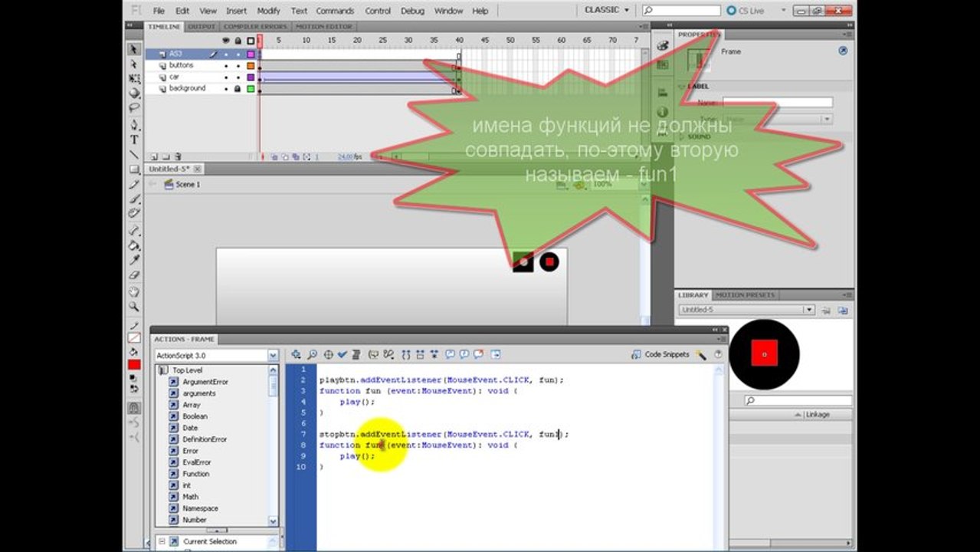The height and width of the screenshot is (552, 980).
Task: Open Actions panel help icon
Action: (718, 355)
